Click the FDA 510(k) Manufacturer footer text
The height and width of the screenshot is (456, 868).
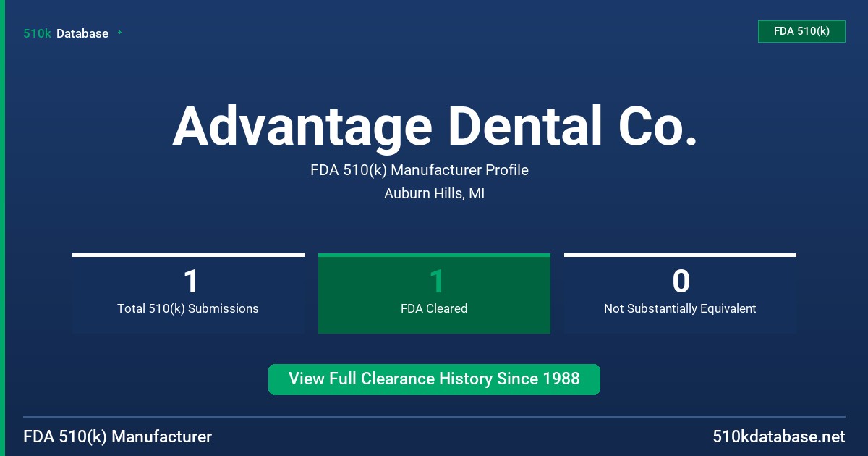point(118,436)
